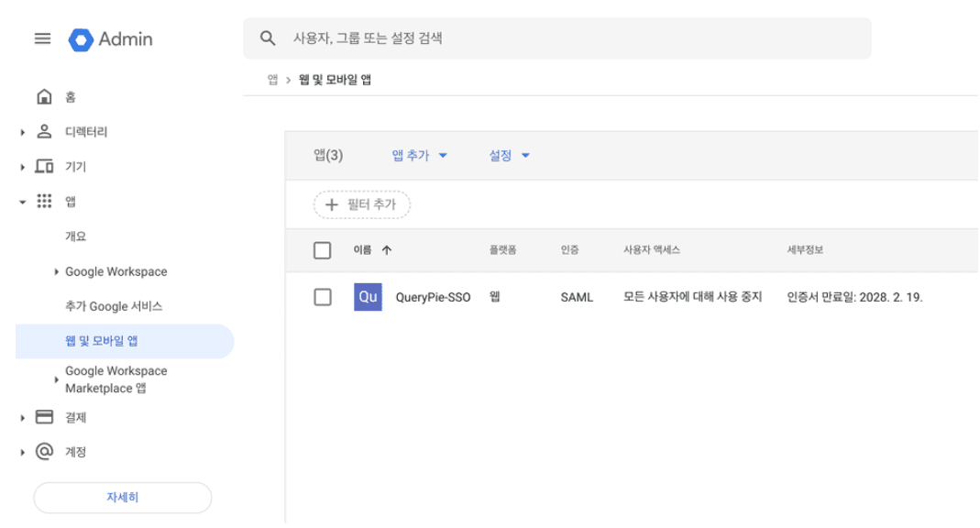The height and width of the screenshot is (528, 980).
Task: Check the QueryPie-SSO row checkbox
Action: (323, 296)
